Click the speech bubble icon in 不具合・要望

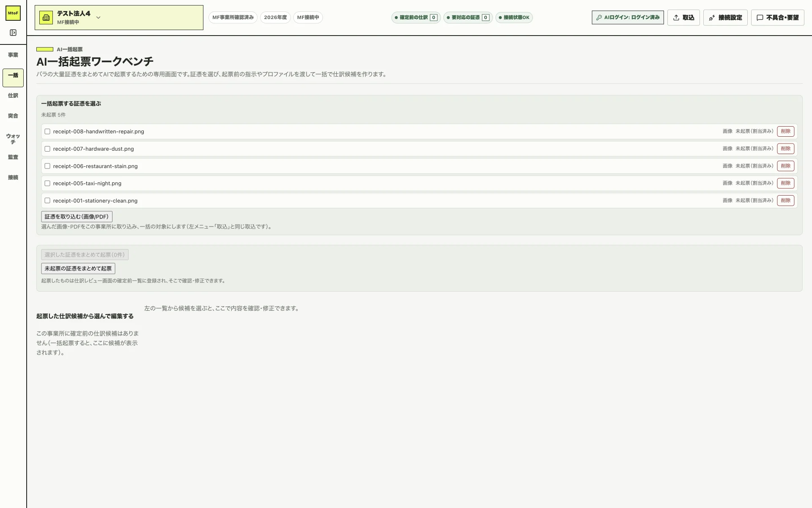point(760,17)
